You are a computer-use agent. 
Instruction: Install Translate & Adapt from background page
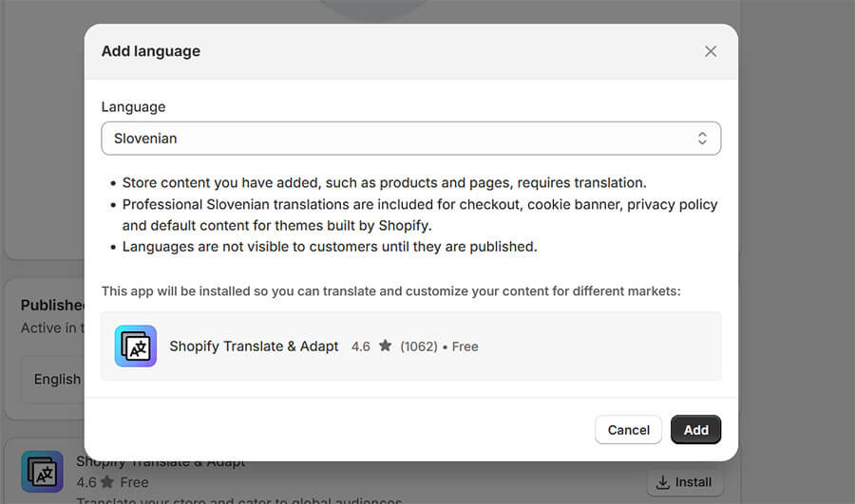[x=685, y=482]
